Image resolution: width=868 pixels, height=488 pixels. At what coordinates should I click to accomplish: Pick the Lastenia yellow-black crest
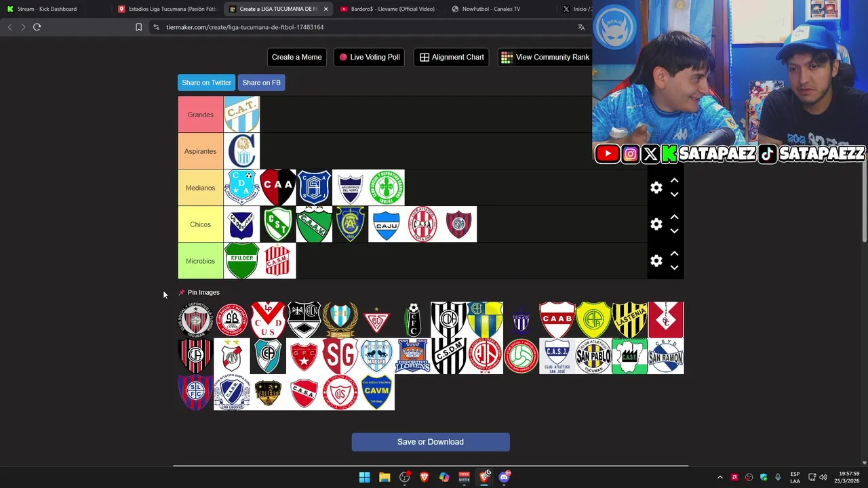pyautogui.click(x=630, y=320)
